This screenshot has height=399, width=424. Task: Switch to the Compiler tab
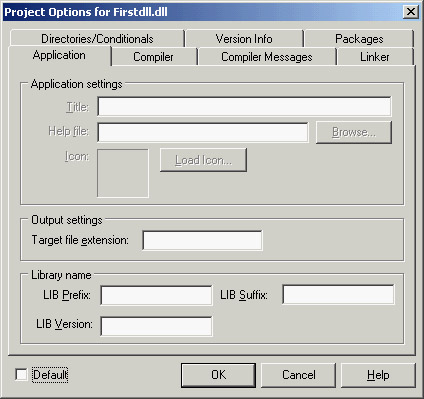click(154, 57)
